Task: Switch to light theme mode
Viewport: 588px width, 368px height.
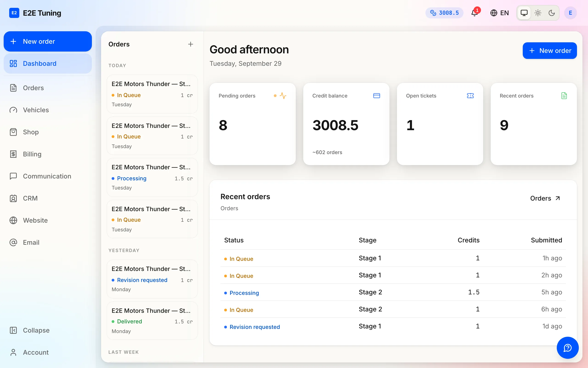Action: [x=538, y=13]
